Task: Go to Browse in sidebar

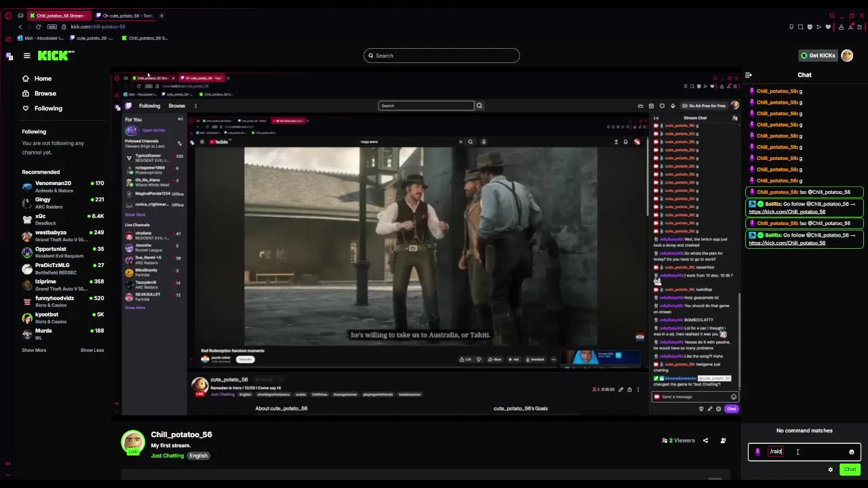Action: [x=45, y=94]
